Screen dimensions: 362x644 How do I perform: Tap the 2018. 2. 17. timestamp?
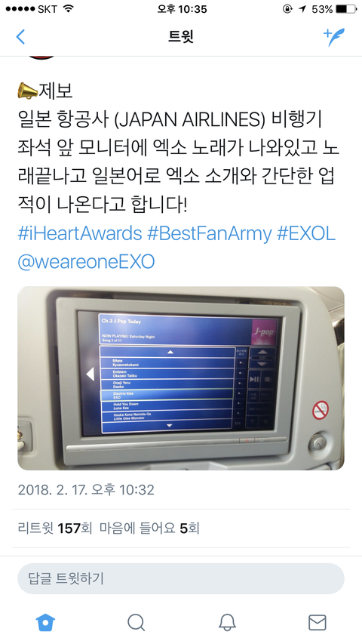click(86, 489)
